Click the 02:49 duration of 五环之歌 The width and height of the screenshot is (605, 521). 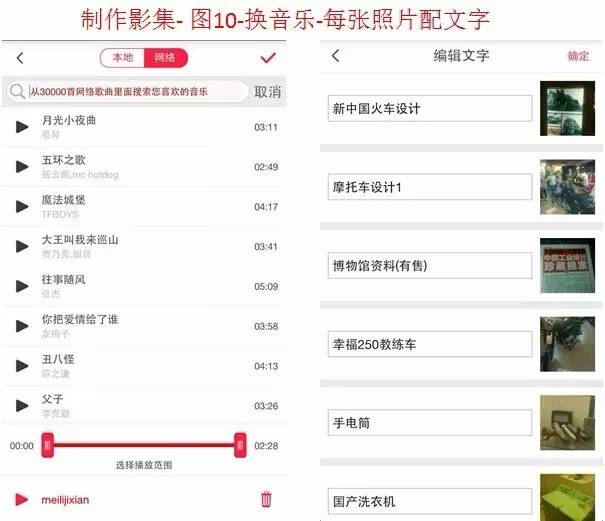(266, 167)
